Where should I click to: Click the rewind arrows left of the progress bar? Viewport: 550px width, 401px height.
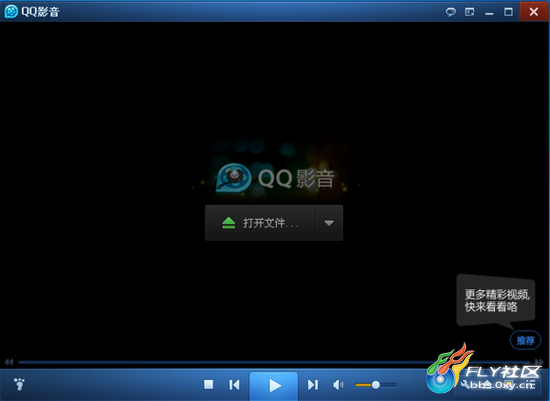[9, 362]
